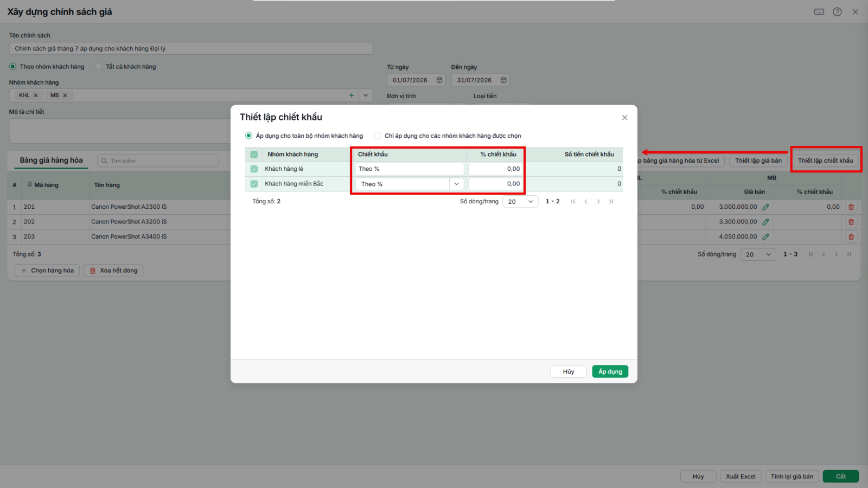The height and width of the screenshot is (488, 868).
Task: Click the green Cất save button
Action: (841, 477)
